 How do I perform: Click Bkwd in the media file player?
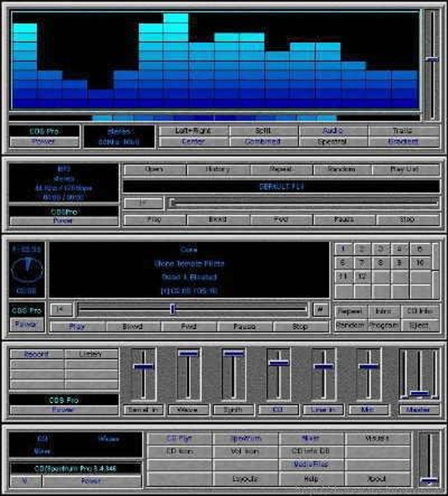(218, 219)
